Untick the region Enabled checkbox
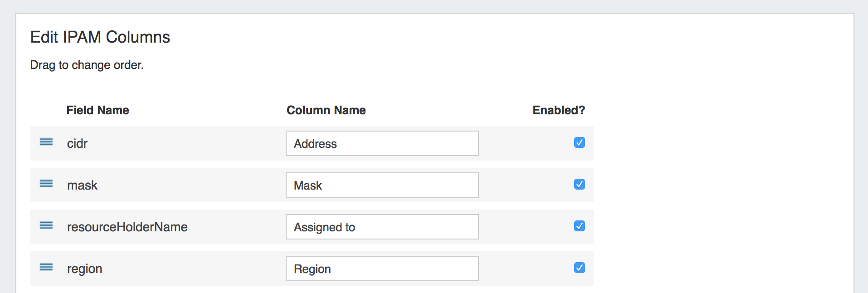The height and width of the screenshot is (293, 868). click(x=579, y=268)
